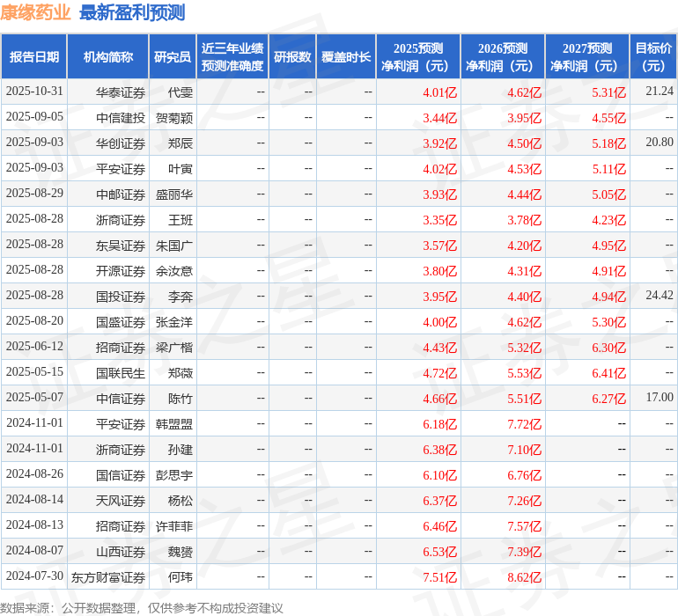Click 开源证券 institution cell

click(121, 271)
